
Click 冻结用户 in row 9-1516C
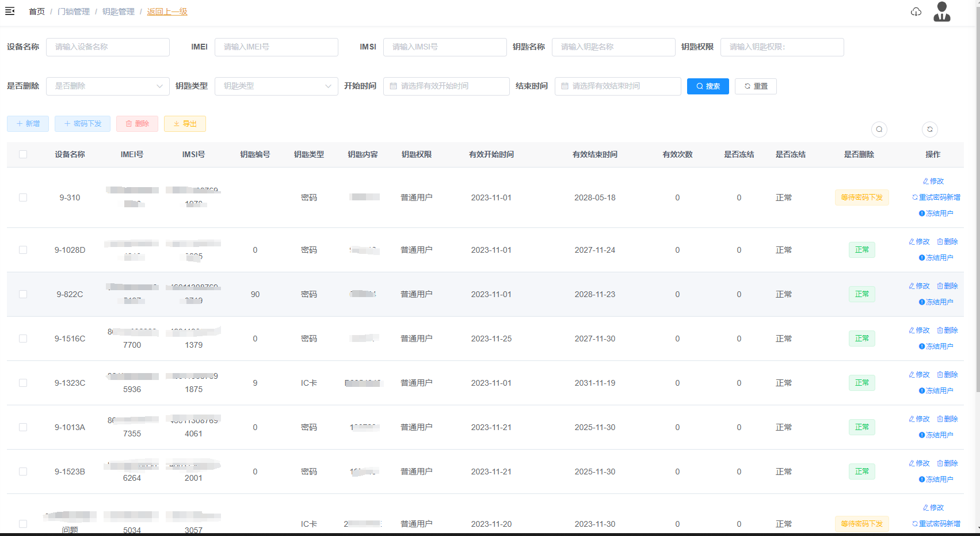(x=936, y=347)
